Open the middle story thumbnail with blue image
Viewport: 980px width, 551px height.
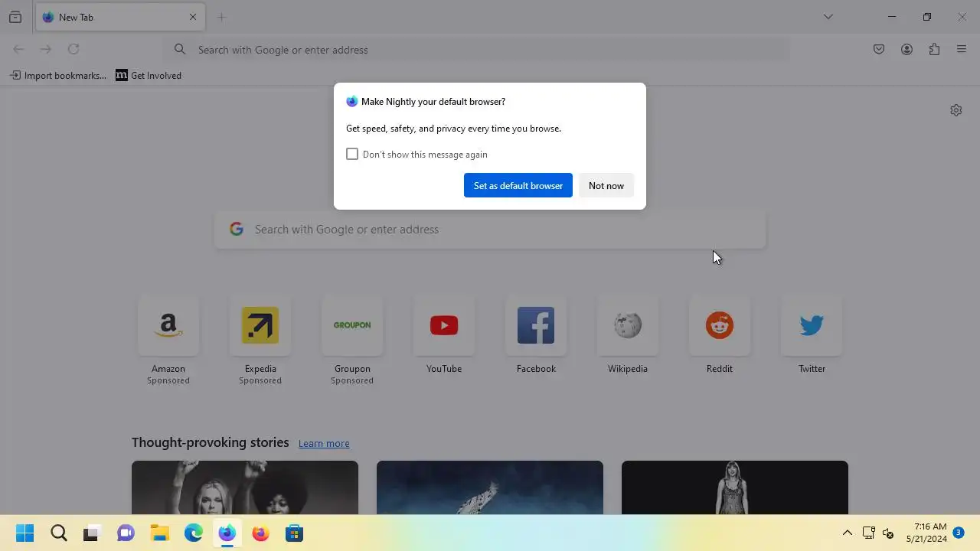tap(490, 487)
